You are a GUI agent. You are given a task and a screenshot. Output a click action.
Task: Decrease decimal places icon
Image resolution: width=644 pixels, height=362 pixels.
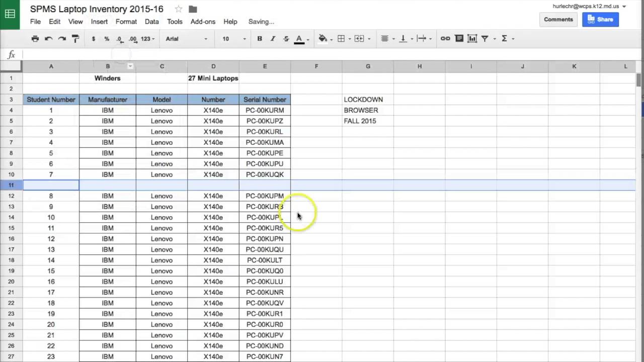[119, 39]
